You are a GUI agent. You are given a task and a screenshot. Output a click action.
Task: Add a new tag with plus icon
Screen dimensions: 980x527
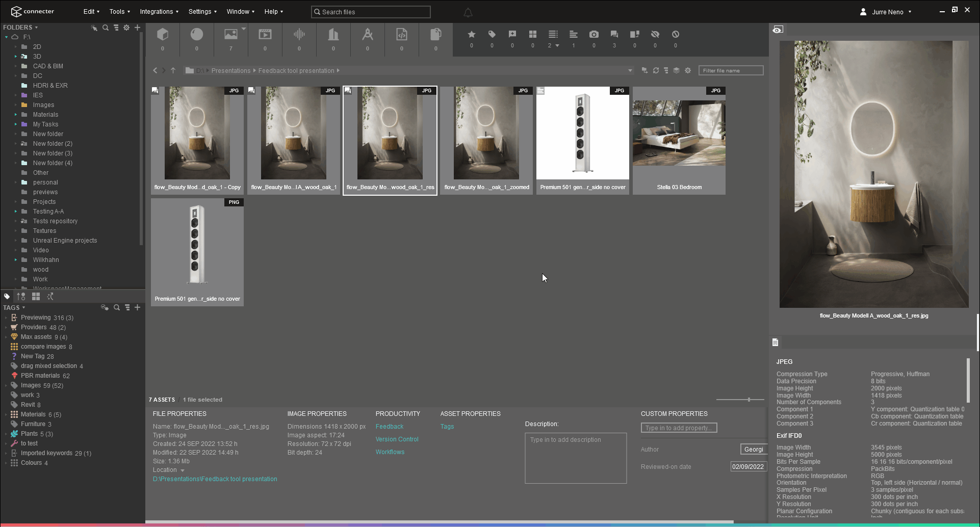point(137,307)
